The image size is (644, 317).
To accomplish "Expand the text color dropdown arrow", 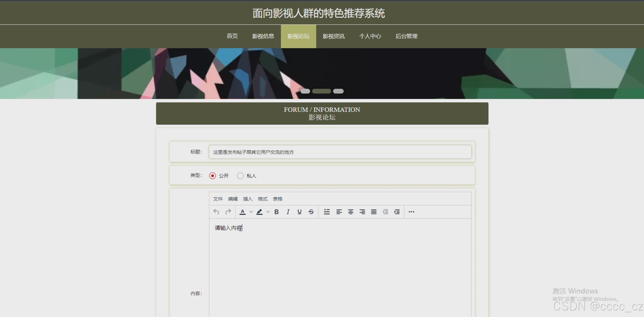I will coord(251,212).
